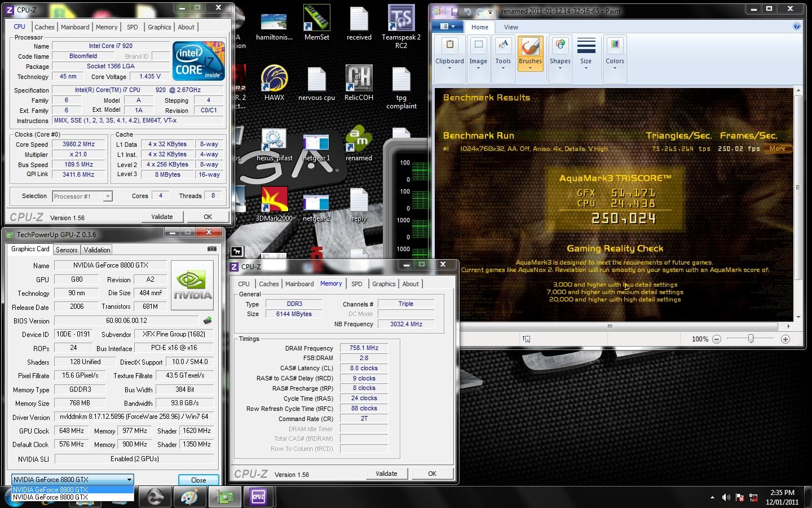Switch to the Sensors tab in GPU-Z
The width and height of the screenshot is (812, 508).
(x=67, y=249)
